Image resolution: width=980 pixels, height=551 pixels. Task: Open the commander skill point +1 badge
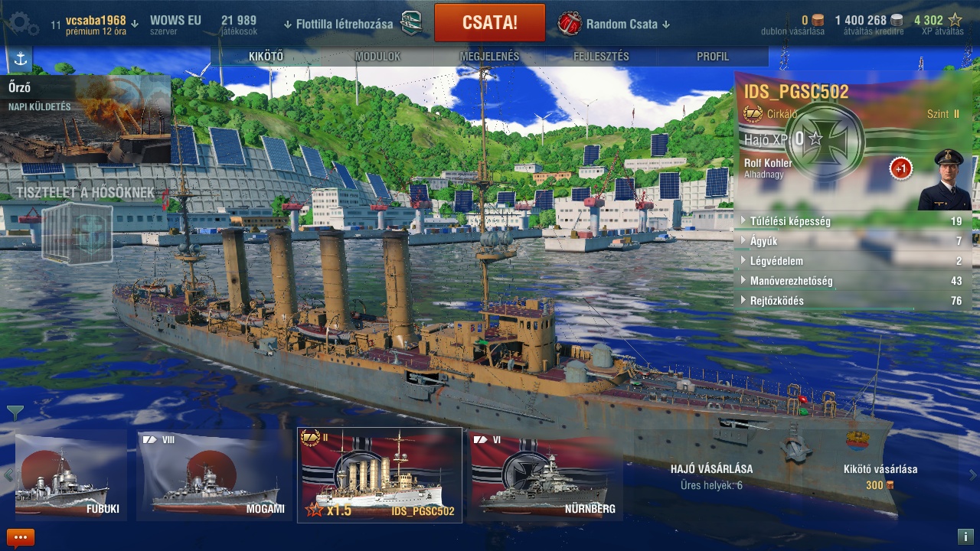pos(901,168)
